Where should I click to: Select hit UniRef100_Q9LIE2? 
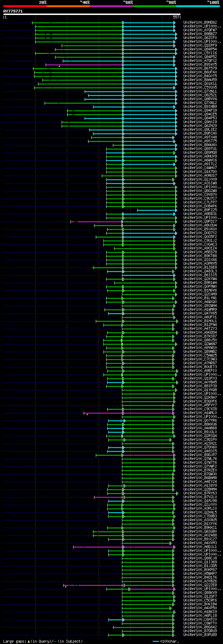200,130
